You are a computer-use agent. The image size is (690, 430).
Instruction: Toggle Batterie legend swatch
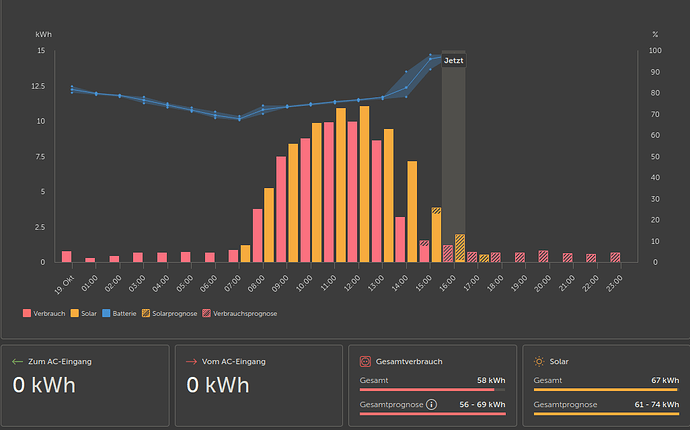pyautogui.click(x=106, y=313)
